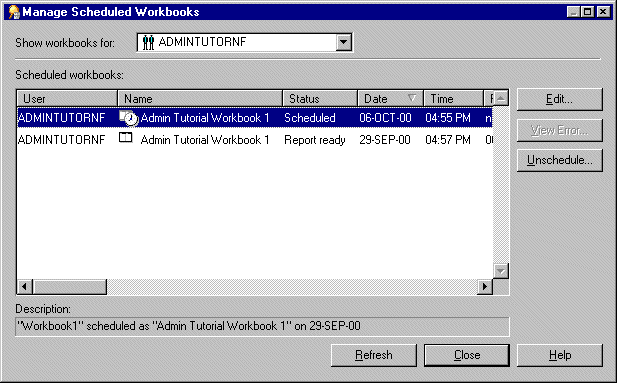
Task: Click the '06-OCT-00' date cell
Action: point(385,118)
